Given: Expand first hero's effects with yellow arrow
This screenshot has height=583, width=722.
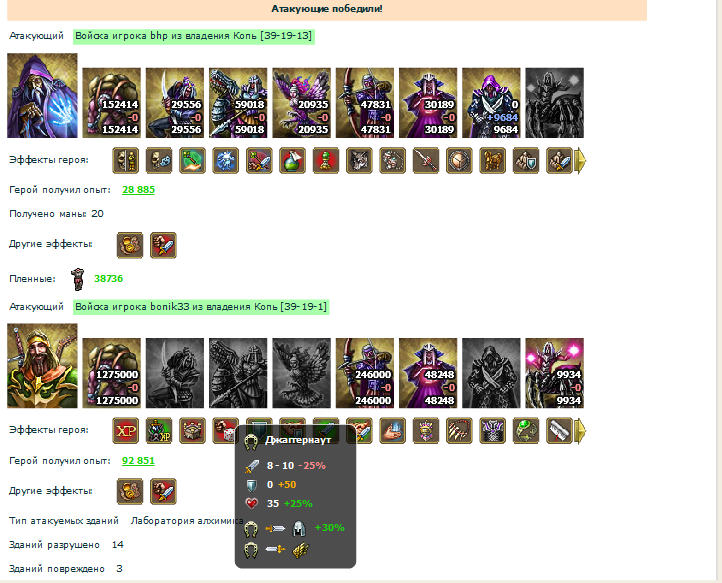Looking at the screenshot, I should point(582,161).
